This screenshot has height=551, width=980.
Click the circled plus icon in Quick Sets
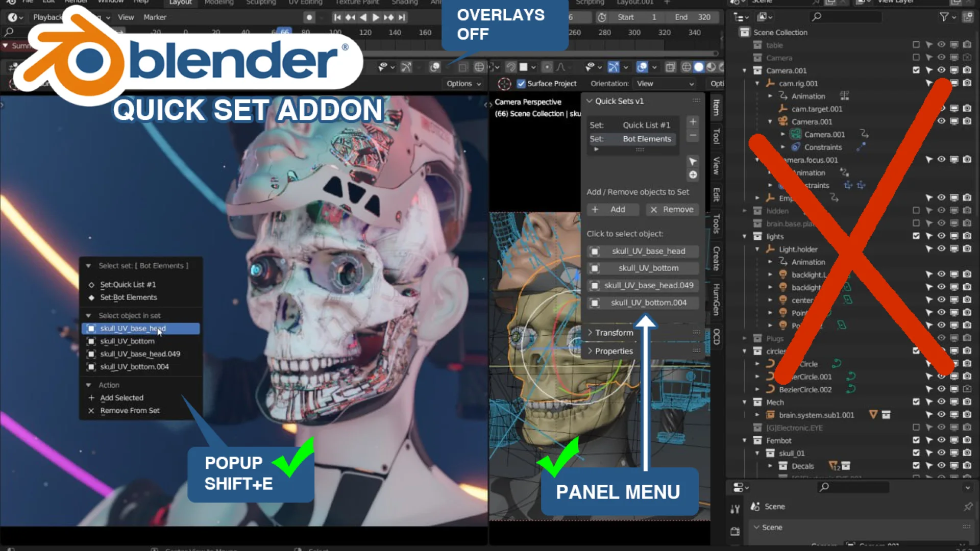(693, 175)
